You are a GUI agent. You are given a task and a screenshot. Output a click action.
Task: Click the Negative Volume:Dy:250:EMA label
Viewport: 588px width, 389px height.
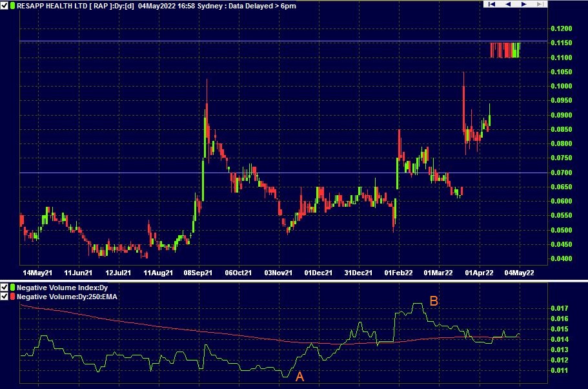(x=67, y=297)
